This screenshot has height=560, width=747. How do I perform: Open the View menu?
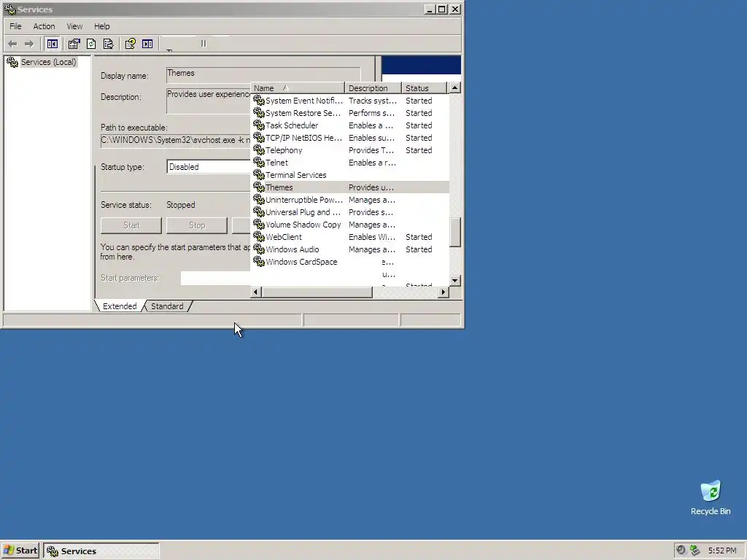point(74,26)
